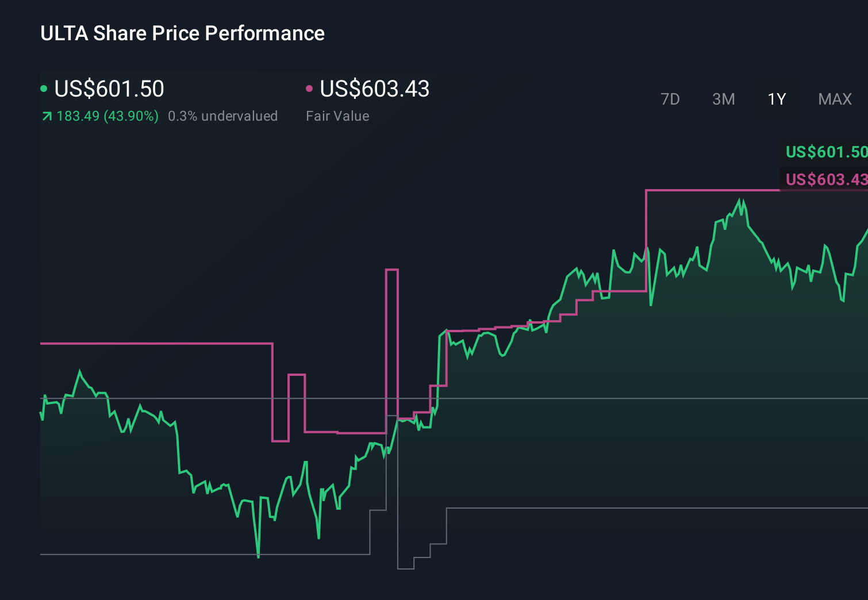
Task: Select the 1Y time range
Action: click(x=776, y=99)
